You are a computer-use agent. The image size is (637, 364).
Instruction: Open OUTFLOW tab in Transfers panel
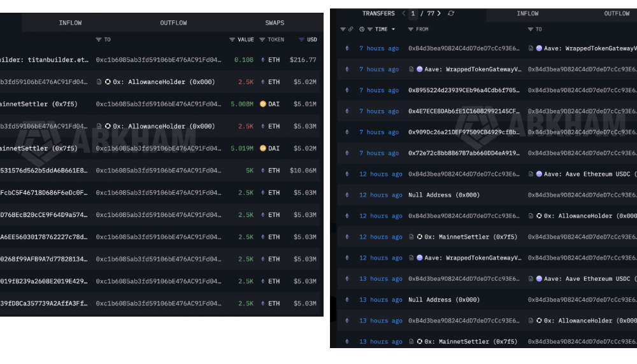click(617, 13)
